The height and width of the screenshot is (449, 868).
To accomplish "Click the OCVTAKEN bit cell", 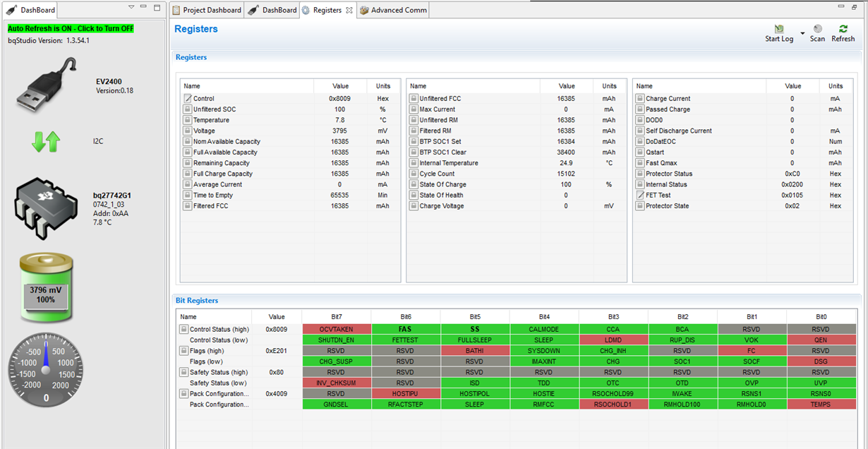I will point(336,329).
